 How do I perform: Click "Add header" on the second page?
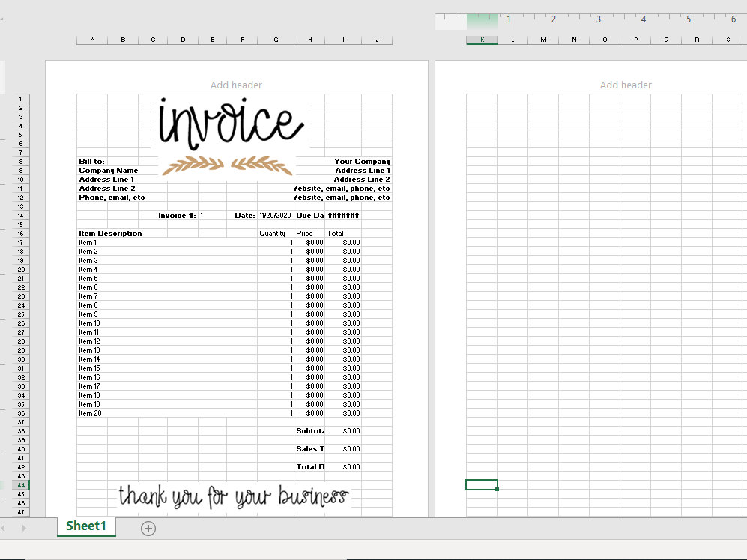[625, 85]
